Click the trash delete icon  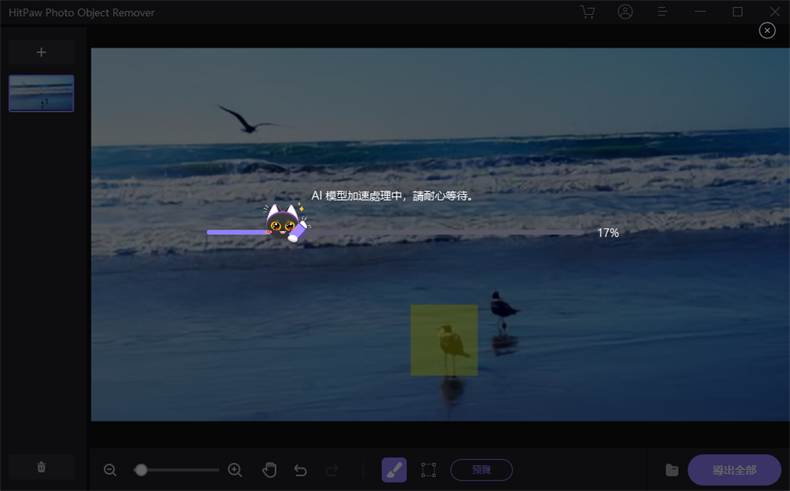pyautogui.click(x=41, y=467)
